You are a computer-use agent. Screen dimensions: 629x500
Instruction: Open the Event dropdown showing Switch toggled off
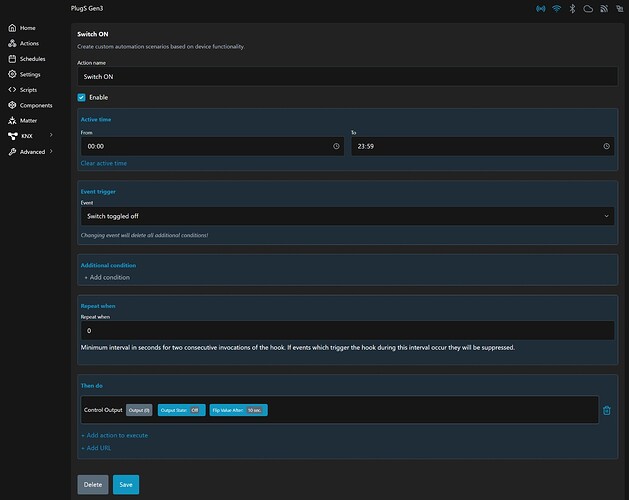(347, 216)
